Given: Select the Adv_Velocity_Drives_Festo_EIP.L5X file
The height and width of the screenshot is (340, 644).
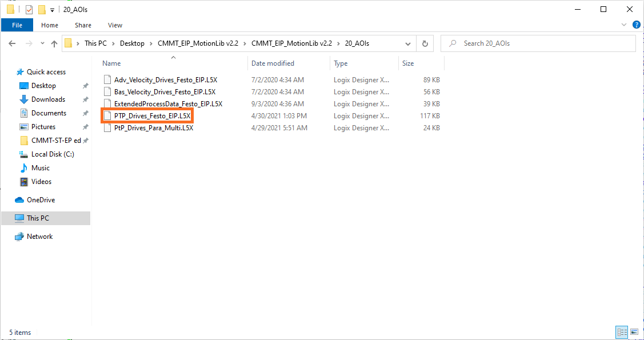Looking at the screenshot, I should [166, 79].
